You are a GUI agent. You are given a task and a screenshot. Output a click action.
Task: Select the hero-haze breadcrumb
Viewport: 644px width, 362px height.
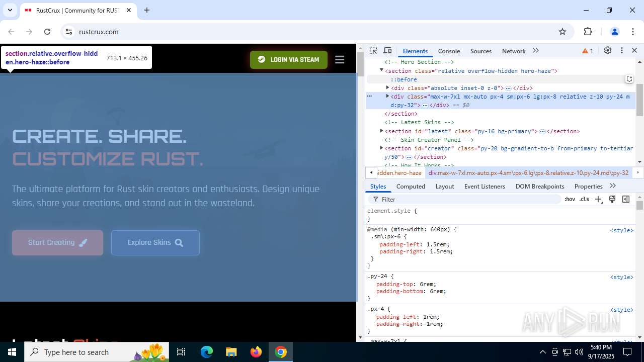click(x=399, y=172)
